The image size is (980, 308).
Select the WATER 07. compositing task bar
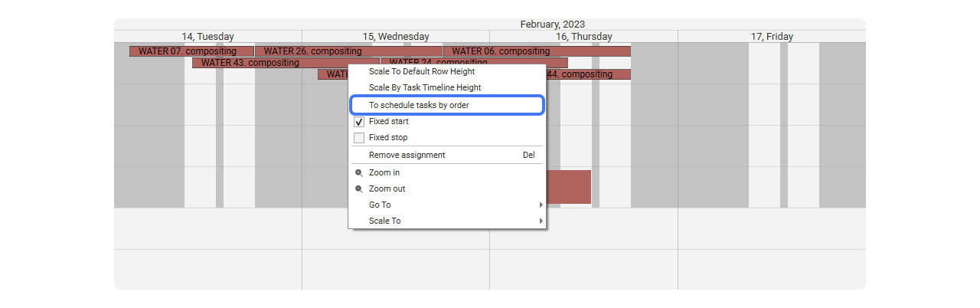point(191,51)
